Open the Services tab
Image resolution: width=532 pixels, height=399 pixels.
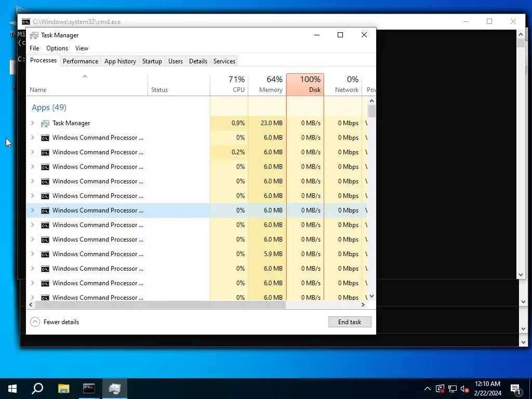(224, 61)
